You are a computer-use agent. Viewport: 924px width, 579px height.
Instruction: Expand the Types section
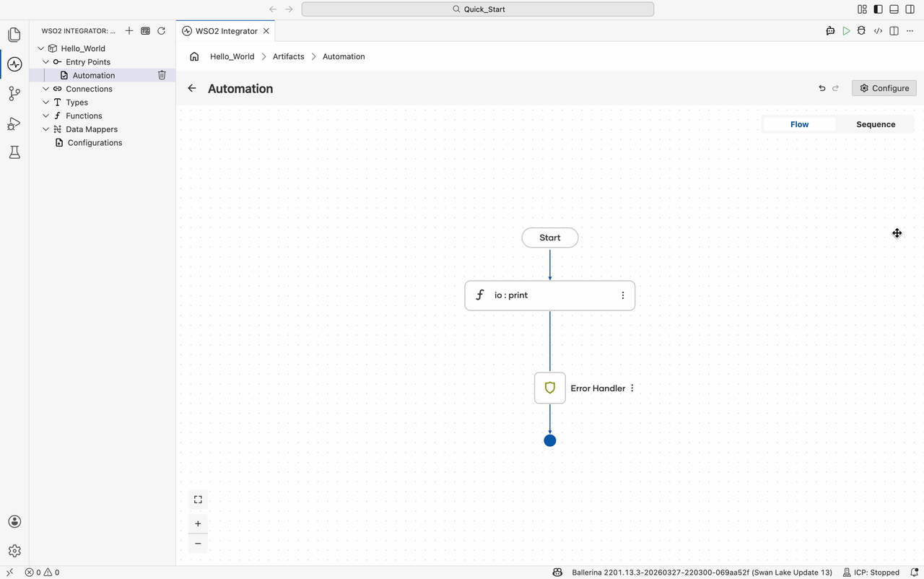(x=46, y=103)
